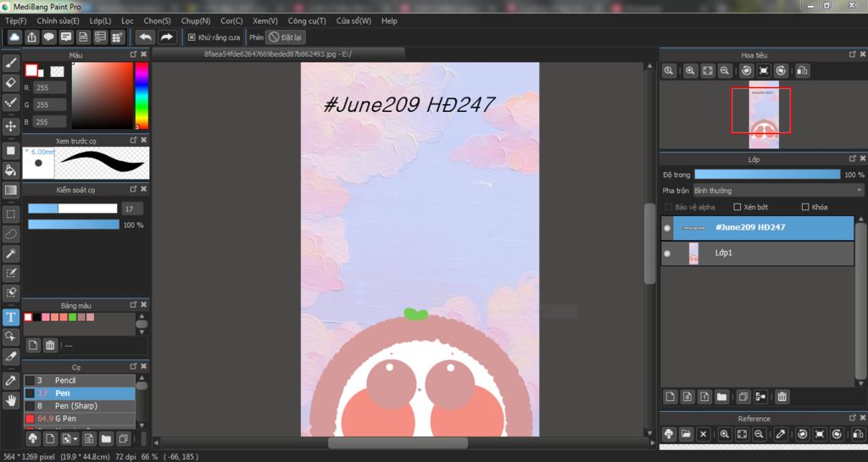Open the Pha trộn blend dropdown
The image size is (868, 462).
click(x=778, y=191)
